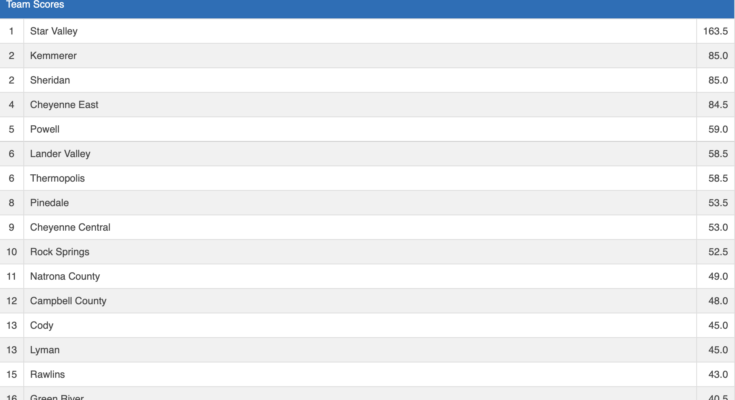Open the Cheyenne Central row

[x=70, y=227]
